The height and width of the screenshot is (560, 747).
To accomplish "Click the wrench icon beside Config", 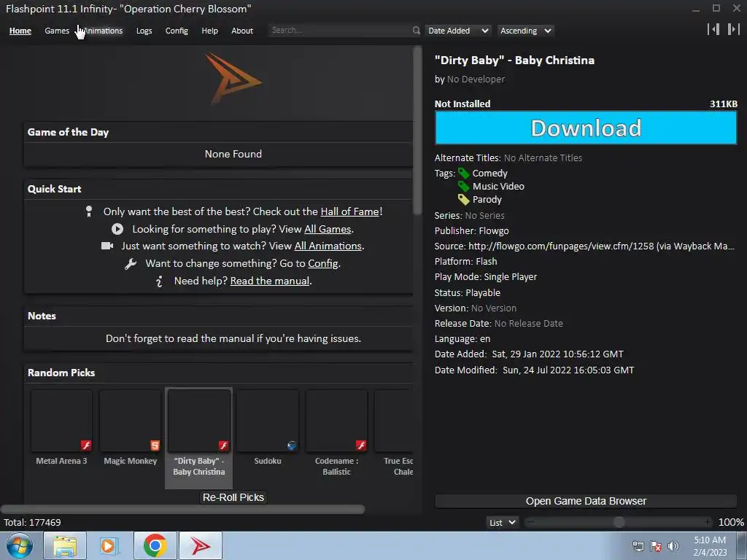I will (131, 263).
